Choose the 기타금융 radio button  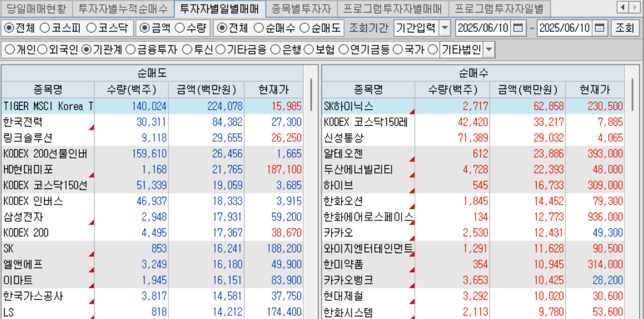pos(220,50)
